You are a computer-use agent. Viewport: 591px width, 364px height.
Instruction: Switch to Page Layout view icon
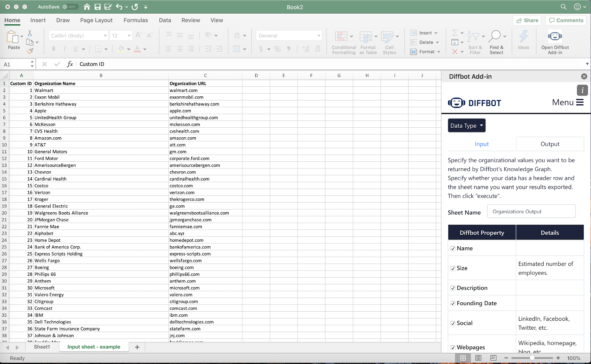tap(478, 358)
